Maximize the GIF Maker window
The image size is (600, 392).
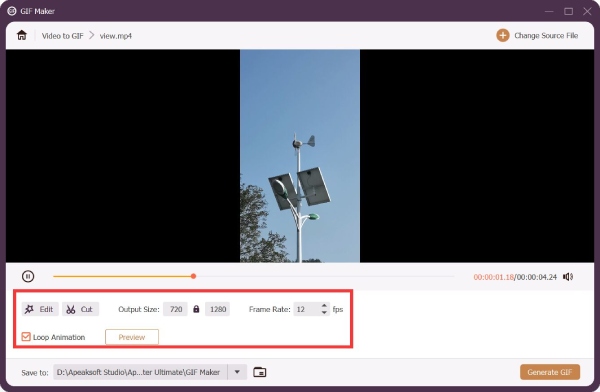569,11
